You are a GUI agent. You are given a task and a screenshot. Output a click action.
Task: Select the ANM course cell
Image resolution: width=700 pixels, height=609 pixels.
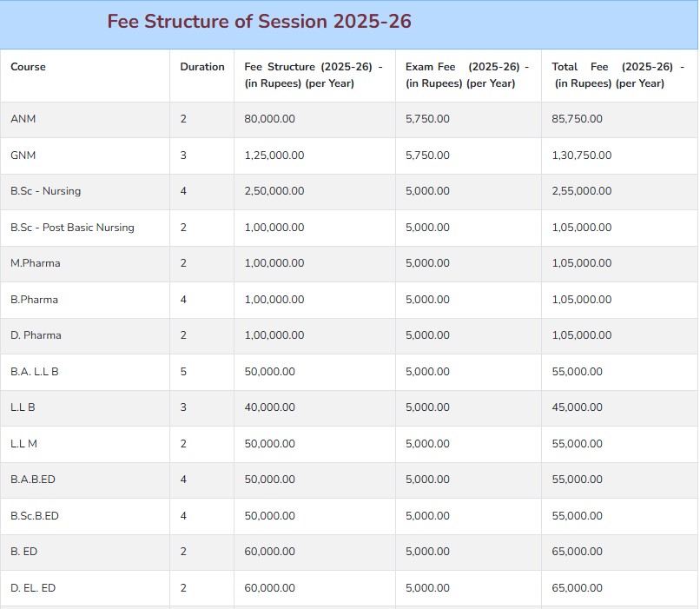click(x=23, y=119)
